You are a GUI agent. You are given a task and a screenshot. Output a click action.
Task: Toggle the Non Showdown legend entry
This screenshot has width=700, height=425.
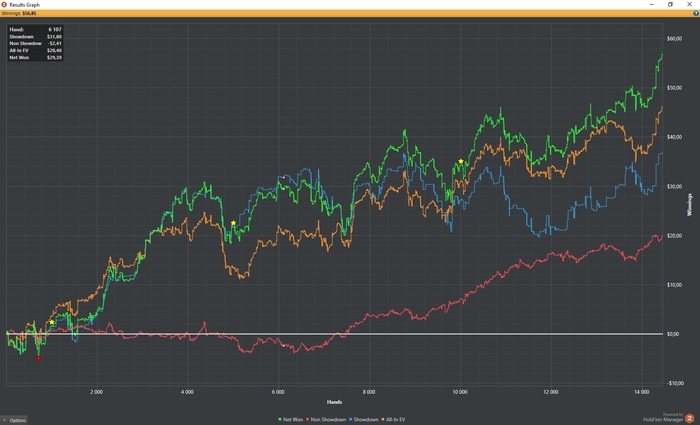(326, 420)
